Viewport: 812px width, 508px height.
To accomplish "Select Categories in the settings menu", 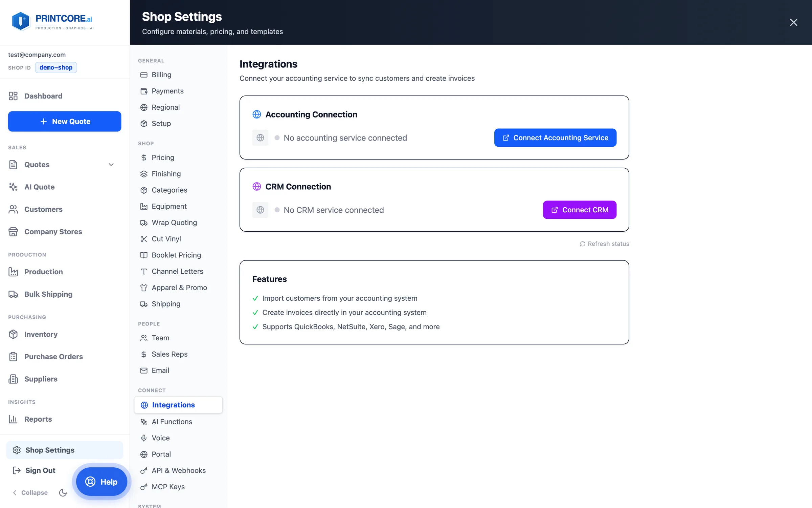I will (x=178, y=190).
